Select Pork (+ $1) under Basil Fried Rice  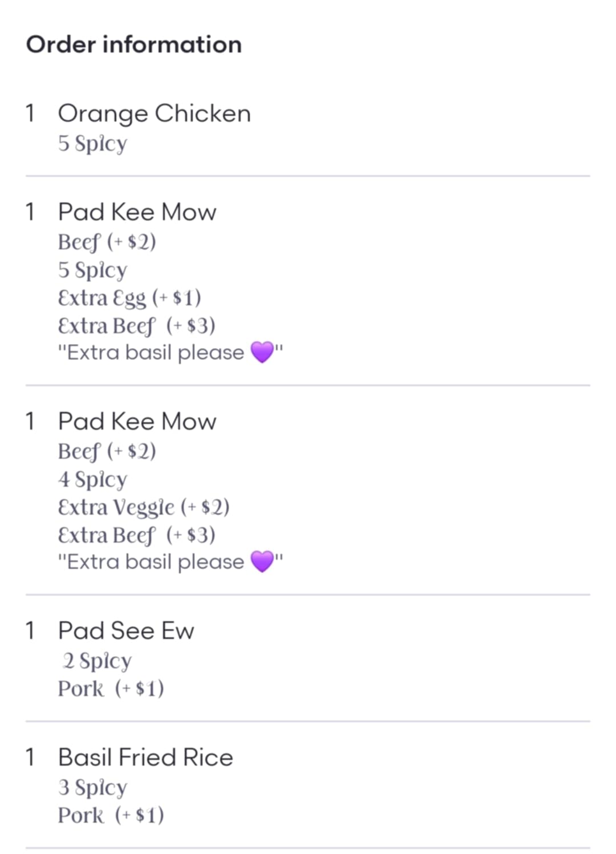tap(111, 815)
